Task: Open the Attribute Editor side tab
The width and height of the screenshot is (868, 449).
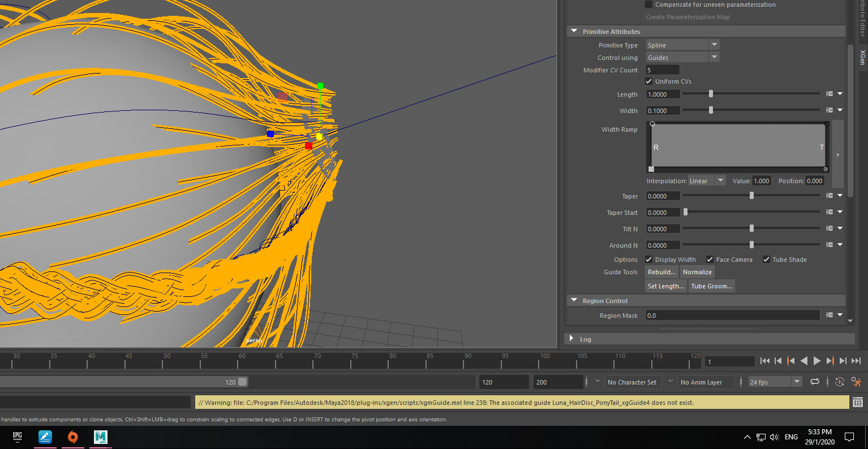Action: pos(862,17)
